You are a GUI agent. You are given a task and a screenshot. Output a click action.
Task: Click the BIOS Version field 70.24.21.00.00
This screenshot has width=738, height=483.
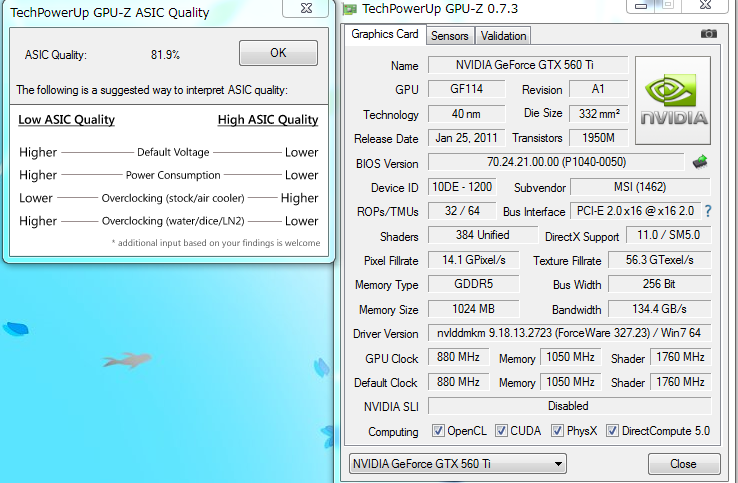[556, 162]
